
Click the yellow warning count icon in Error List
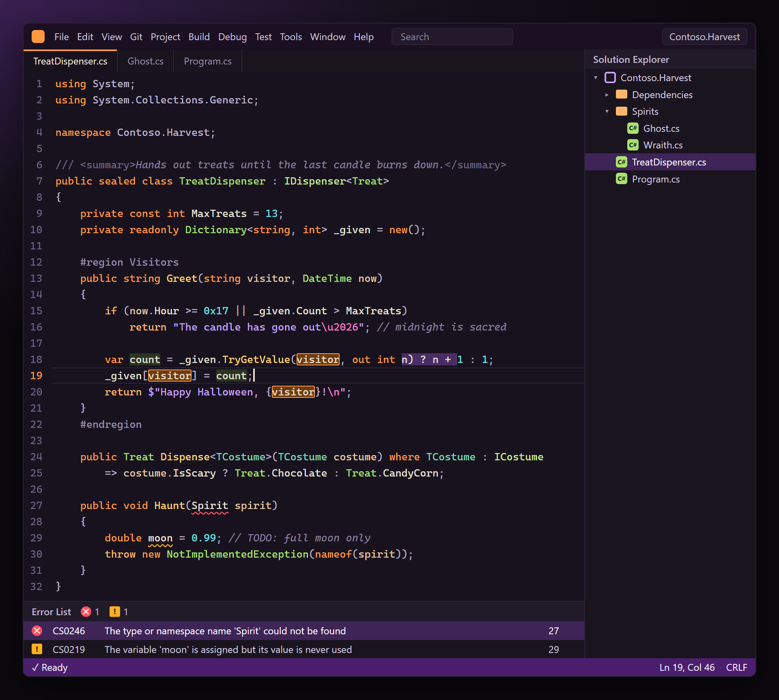pos(115,612)
